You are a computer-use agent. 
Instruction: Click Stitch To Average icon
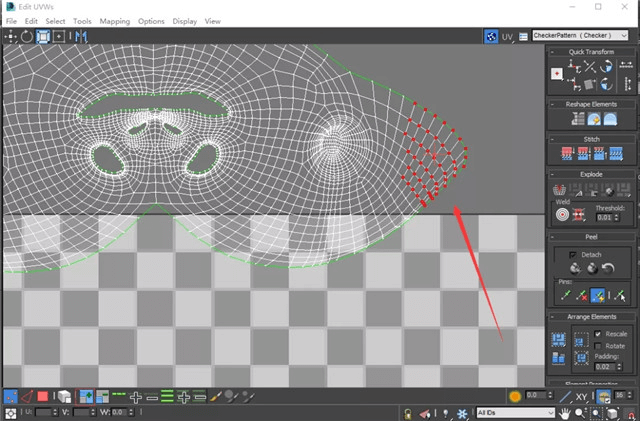coord(583,154)
